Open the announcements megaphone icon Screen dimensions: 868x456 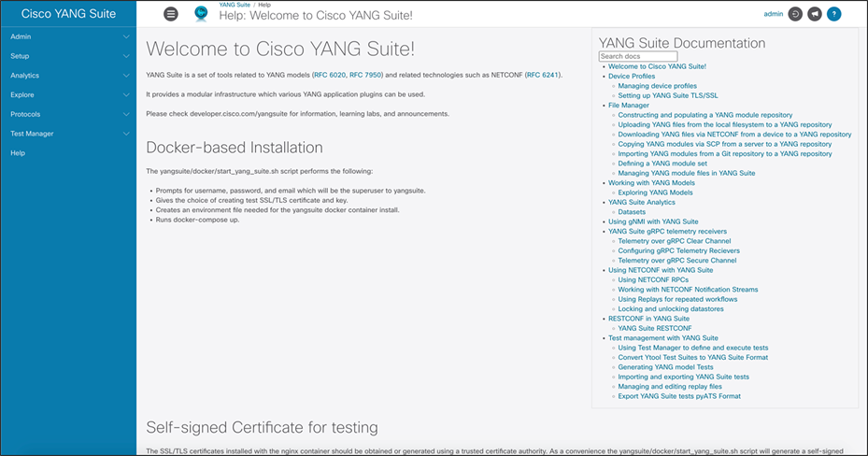tap(815, 14)
